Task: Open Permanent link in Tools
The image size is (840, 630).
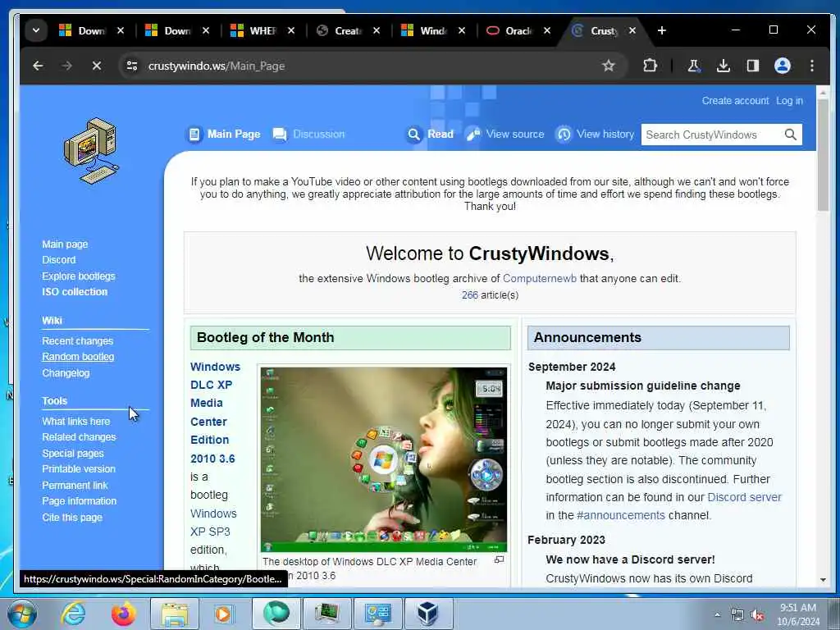Action: pos(75,485)
